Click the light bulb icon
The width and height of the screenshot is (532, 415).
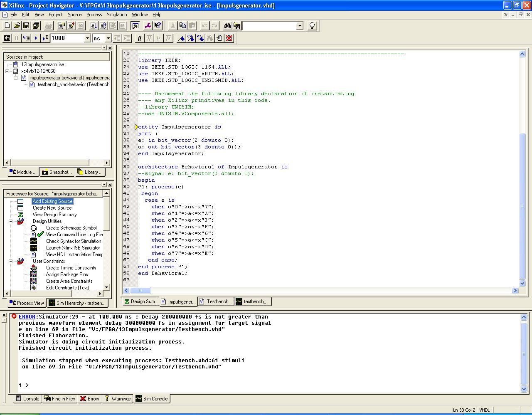click(312, 26)
